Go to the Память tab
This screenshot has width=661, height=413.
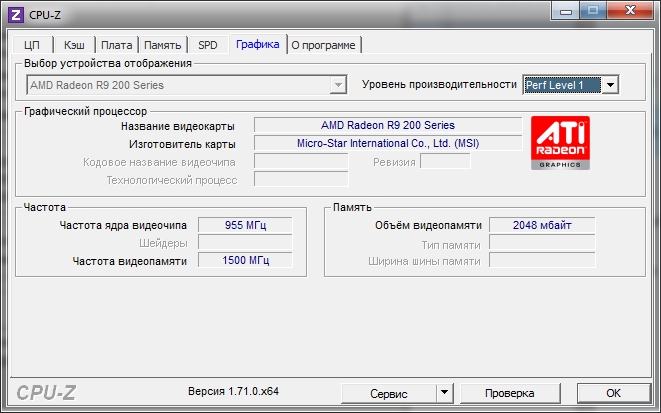pyautogui.click(x=162, y=45)
